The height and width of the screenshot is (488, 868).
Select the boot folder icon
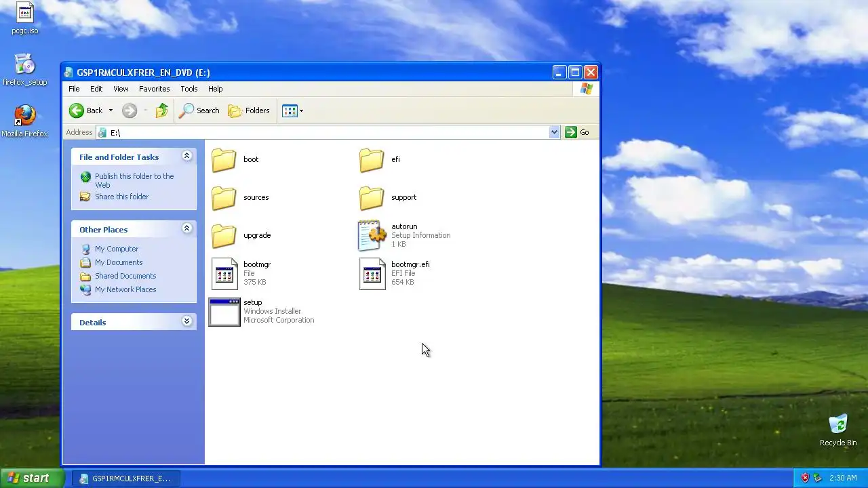point(224,160)
